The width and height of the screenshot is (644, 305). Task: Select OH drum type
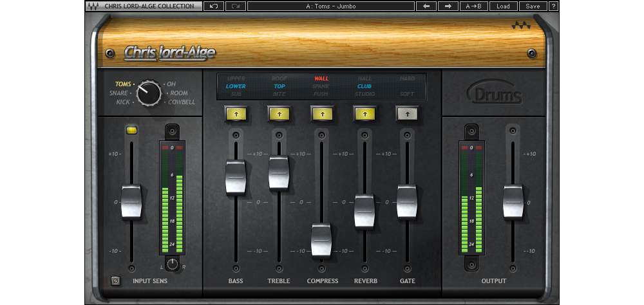[x=171, y=84]
